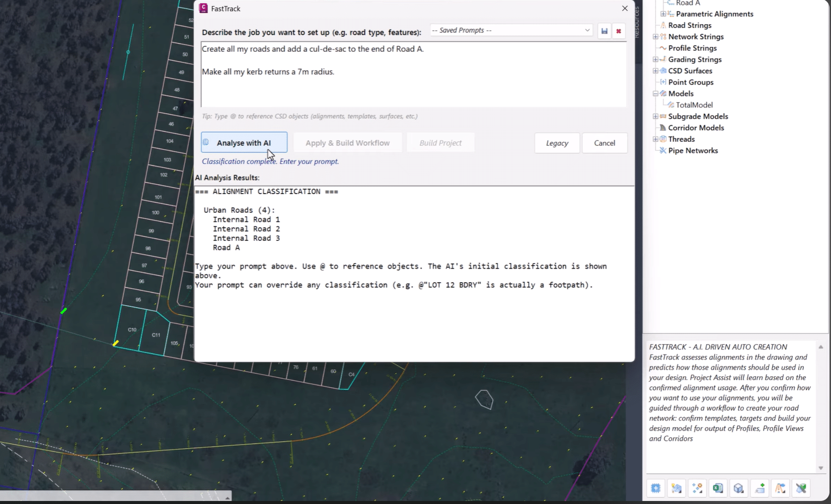Click the Excel export icon in the bottom toolbar
This screenshot has width=831, height=504.
click(718, 488)
